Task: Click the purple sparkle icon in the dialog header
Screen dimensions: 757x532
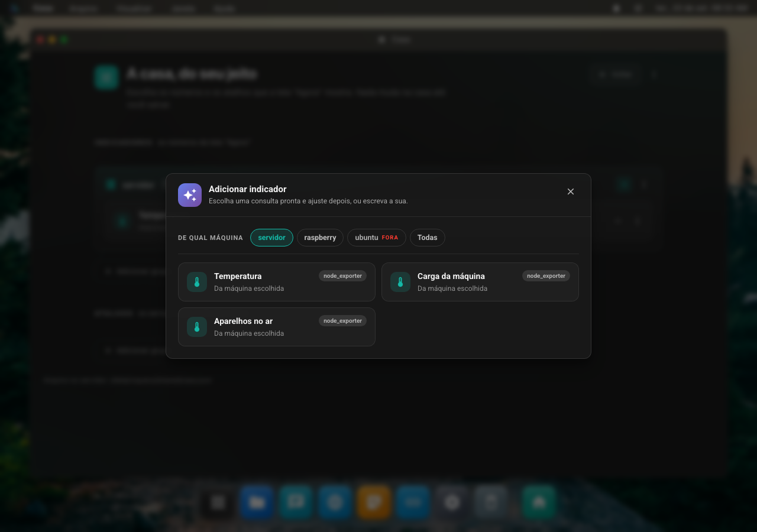Action: [190, 195]
